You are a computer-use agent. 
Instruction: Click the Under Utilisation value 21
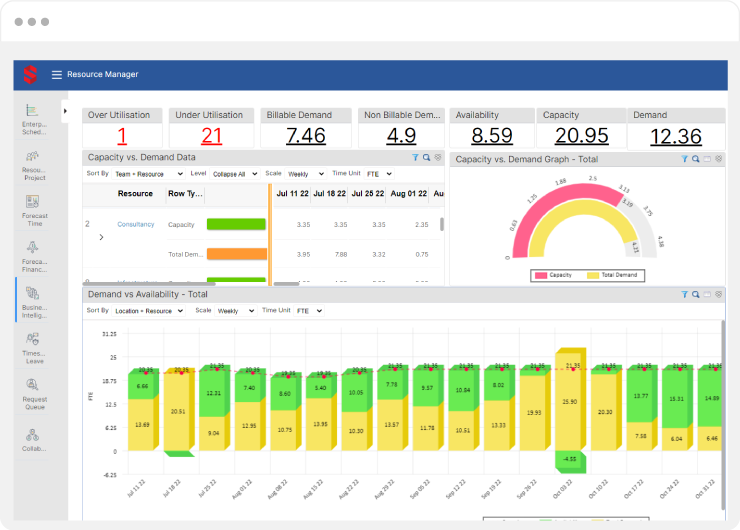pyautogui.click(x=211, y=136)
